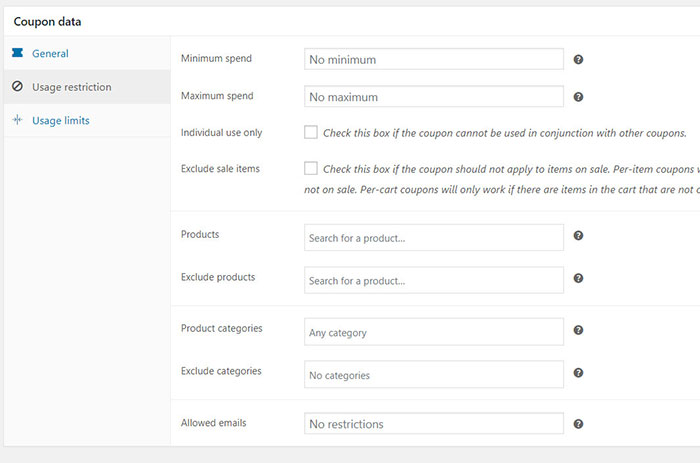Click into the Allowed emails field
Screen dimensions: 700x463
pyautogui.click(x=433, y=424)
